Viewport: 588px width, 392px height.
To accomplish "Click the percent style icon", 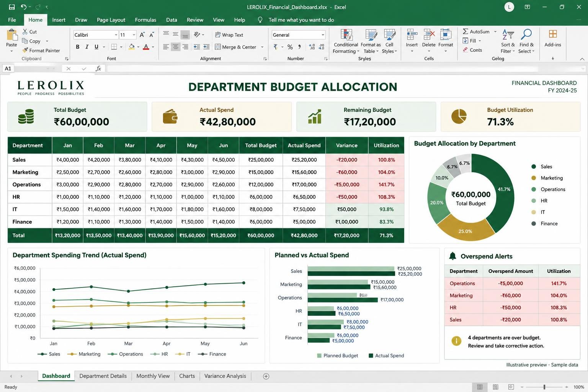I will tap(290, 47).
